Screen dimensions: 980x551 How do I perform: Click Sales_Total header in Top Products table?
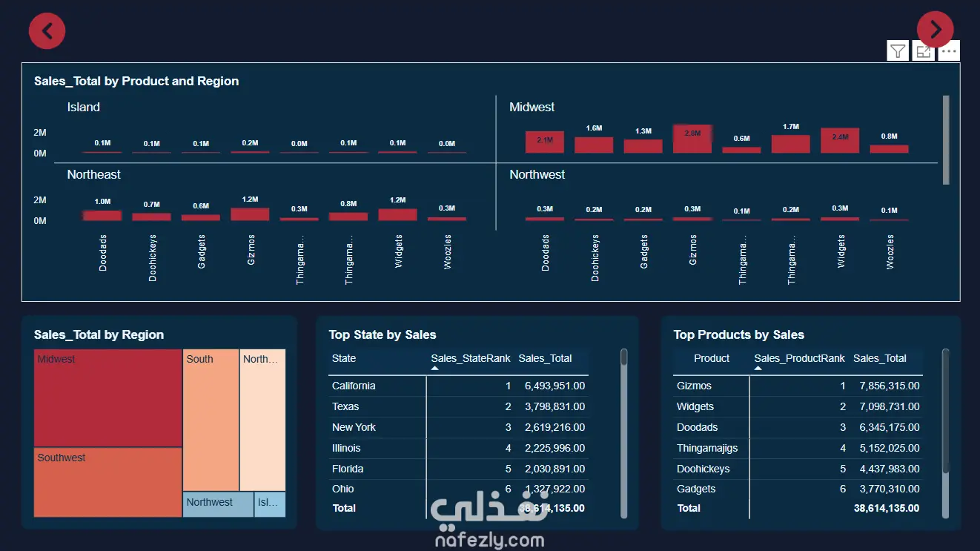[x=880, y=358]
